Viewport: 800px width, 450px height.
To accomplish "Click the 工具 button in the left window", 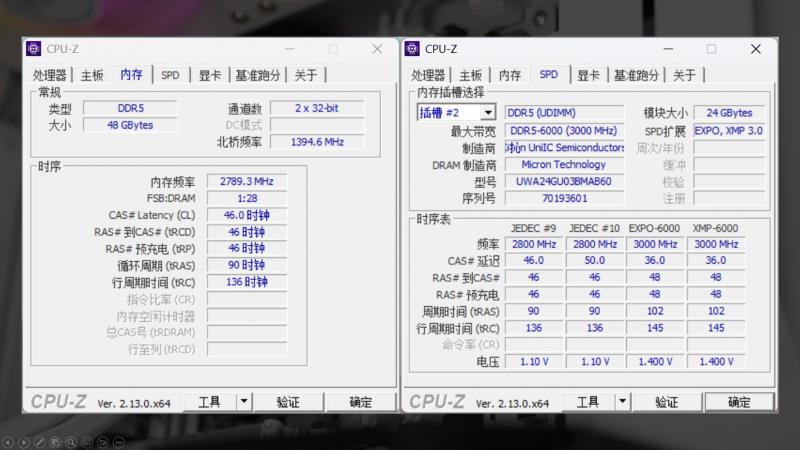I will [210, 402].
